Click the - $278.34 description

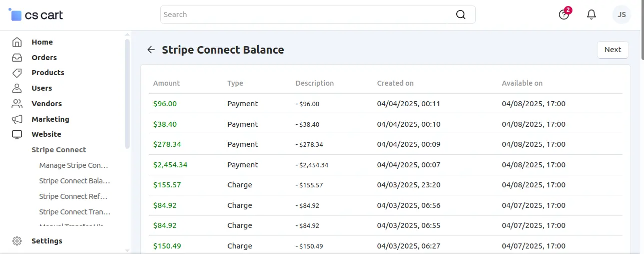(309, 144)
